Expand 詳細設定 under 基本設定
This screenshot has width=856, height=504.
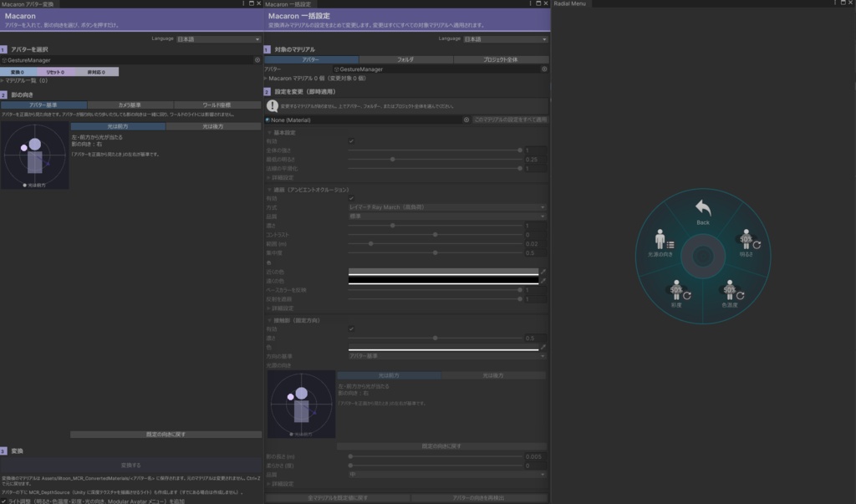coord(268,178)
